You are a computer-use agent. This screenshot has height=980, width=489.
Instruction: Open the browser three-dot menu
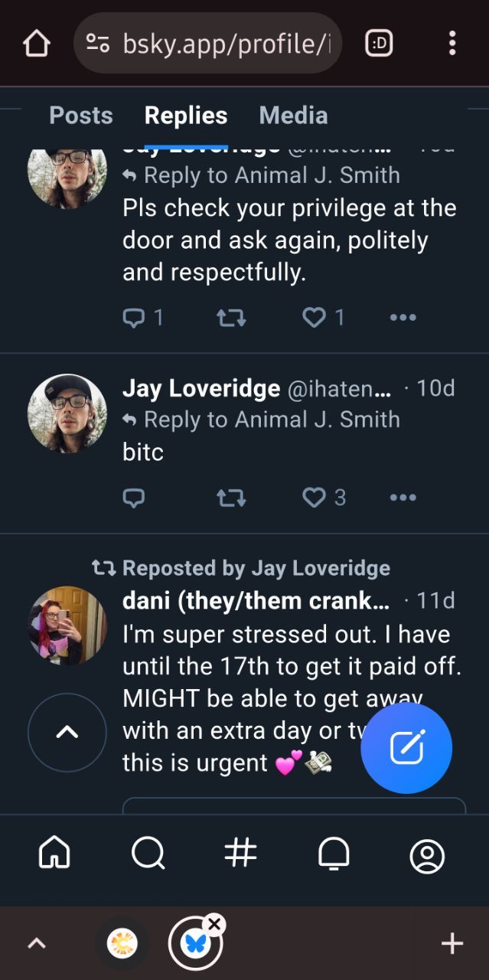(x=452, y=44)
